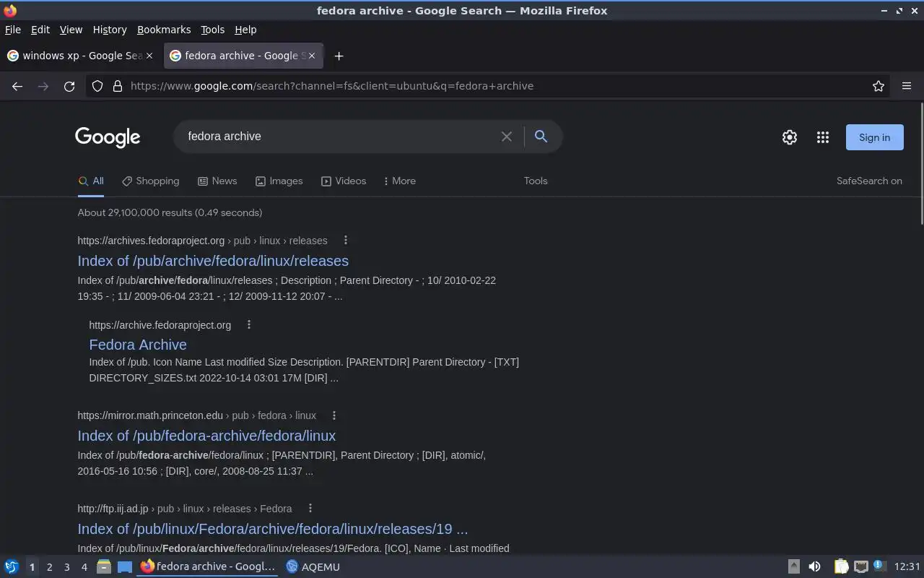The image size is (924, 578).
Task: Bookmark this page with the star
Action: [x=879, y=86]
